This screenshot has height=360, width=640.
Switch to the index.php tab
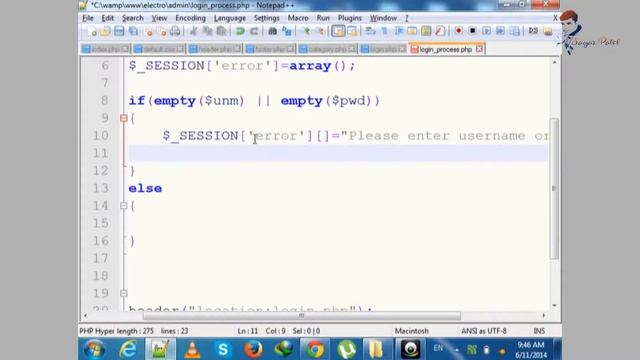(x=105, y=49)
